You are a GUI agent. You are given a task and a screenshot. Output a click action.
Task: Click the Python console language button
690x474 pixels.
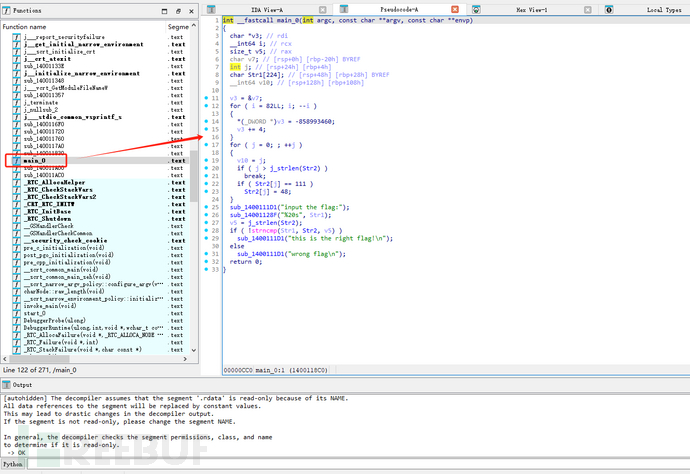pyautogui.click(x=13, y=465)
